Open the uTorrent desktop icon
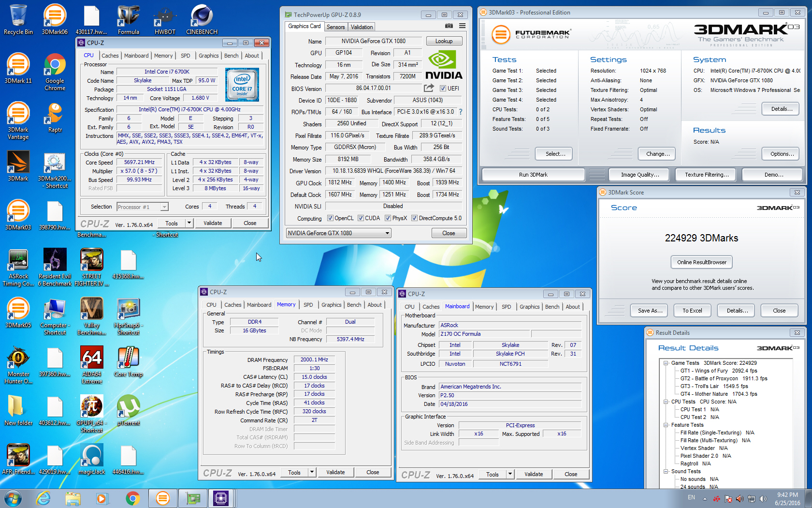The width and height of the screenshot is (812, 508). [x=128, y=410]
